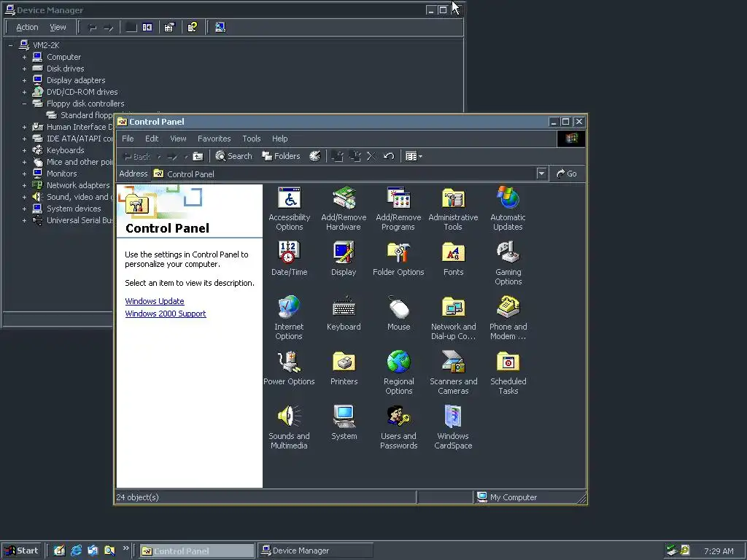Image resolution: width=747 pixels, height=560 pixels.
Task: Open Accessibility Options applet
Action: point(289,209)
